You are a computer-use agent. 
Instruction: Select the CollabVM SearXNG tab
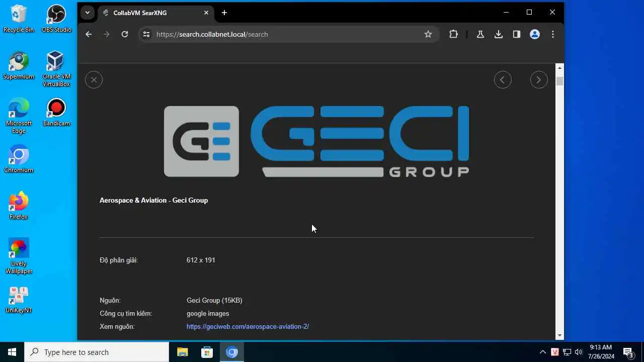click(x=155, y=13)
